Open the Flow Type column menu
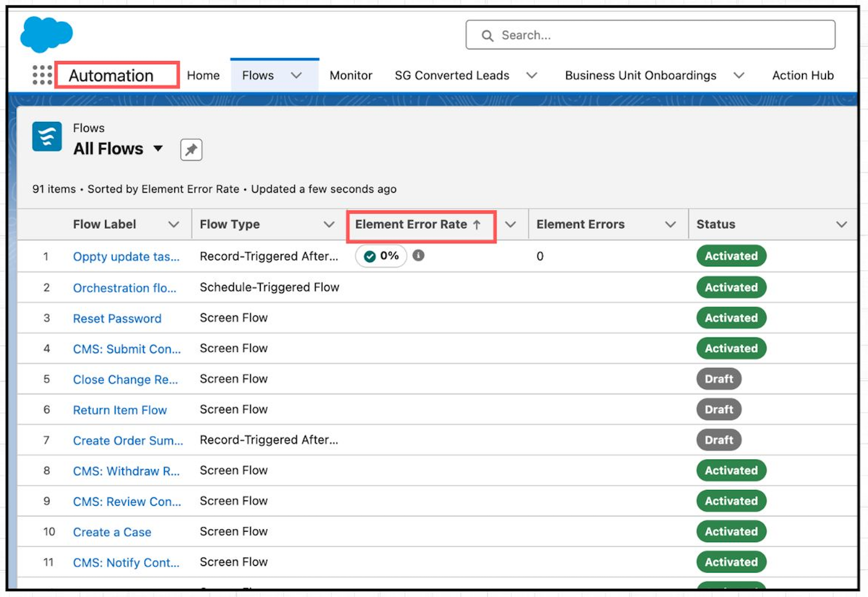The height and width of the screenshot is (597, 868). [x=329, y=224]
